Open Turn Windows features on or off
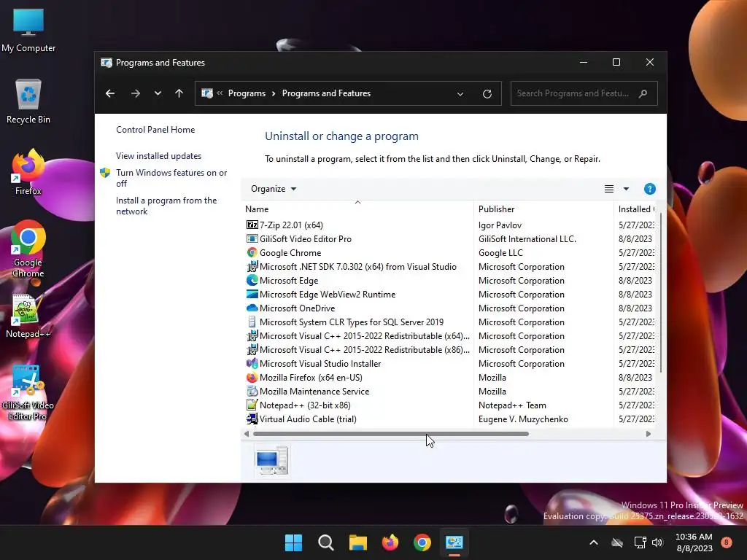 coord(171,178)
